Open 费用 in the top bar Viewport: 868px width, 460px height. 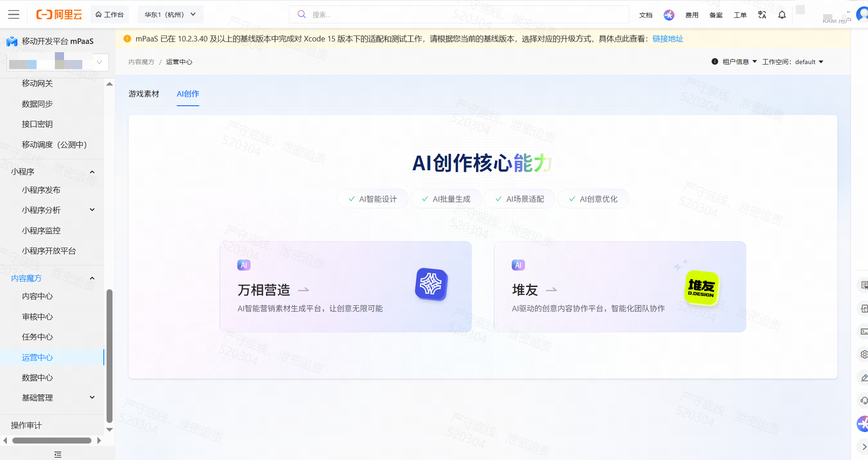[x=692, y=15]
